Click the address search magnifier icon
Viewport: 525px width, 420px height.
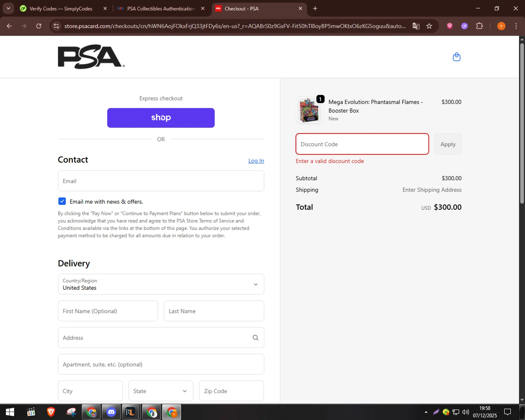(255, 338)
